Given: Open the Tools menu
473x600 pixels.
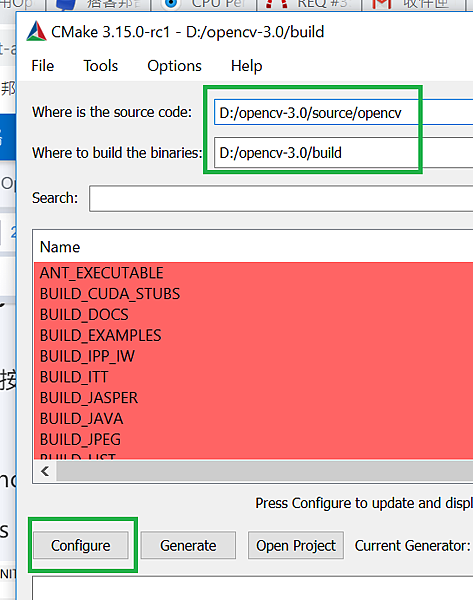Looking at the screenshot, I should pos(101,66).
